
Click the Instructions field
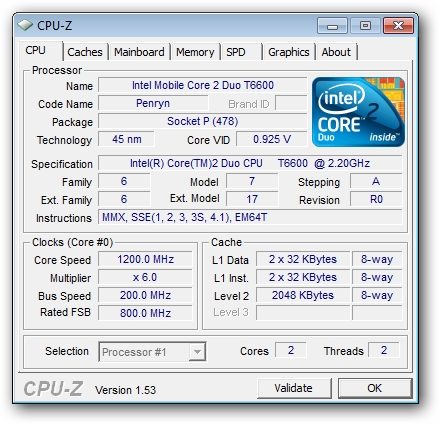click(250, 217)
